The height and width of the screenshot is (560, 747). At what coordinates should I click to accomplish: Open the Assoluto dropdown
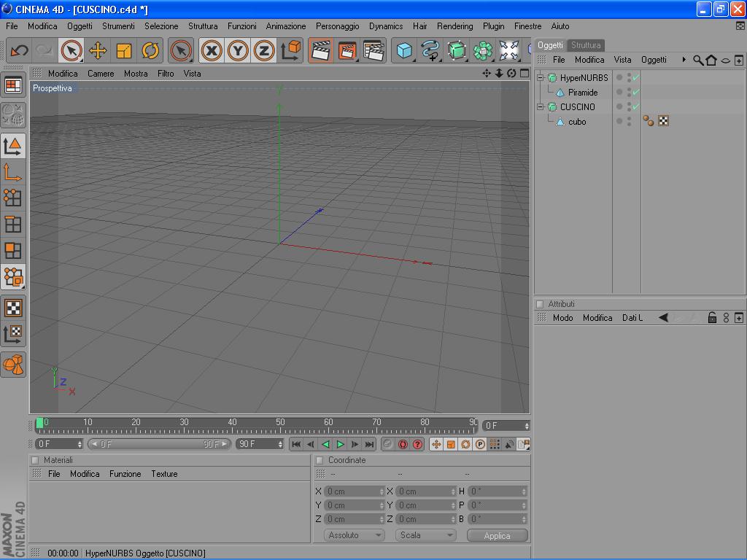(355, 535)
